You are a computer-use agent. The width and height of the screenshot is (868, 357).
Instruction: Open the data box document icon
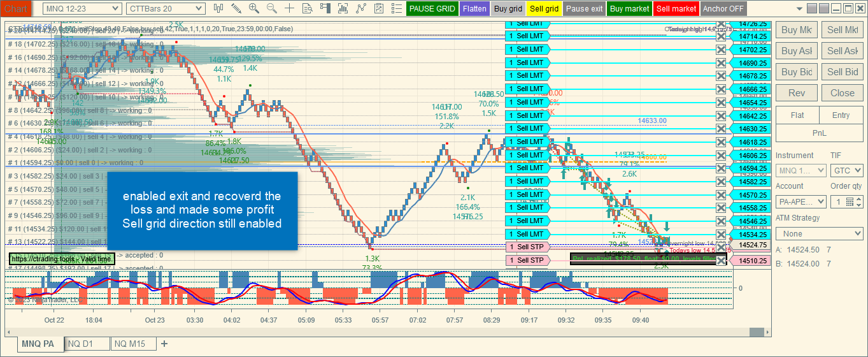pyautogui.click(x=308, y=8)
